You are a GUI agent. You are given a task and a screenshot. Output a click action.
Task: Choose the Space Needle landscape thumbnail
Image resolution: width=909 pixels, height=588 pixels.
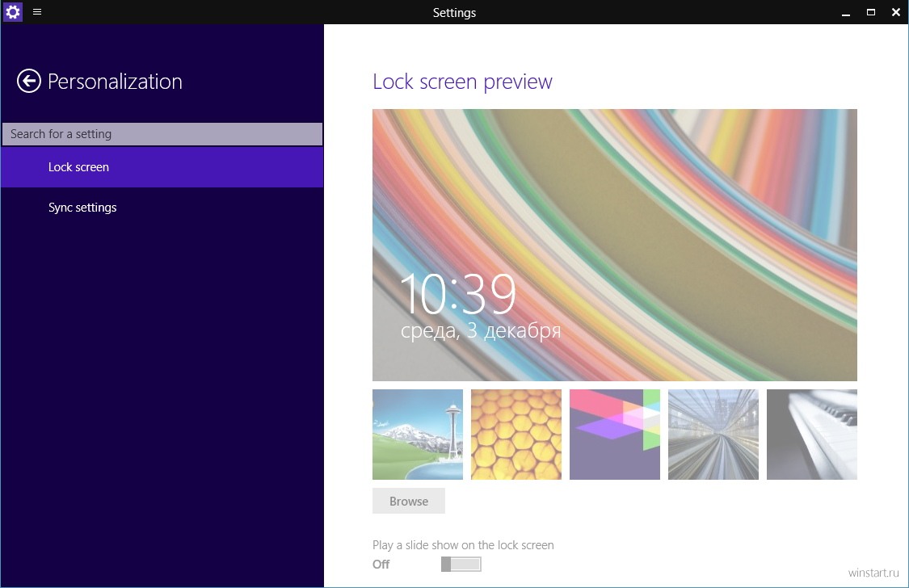pos(418,435)
